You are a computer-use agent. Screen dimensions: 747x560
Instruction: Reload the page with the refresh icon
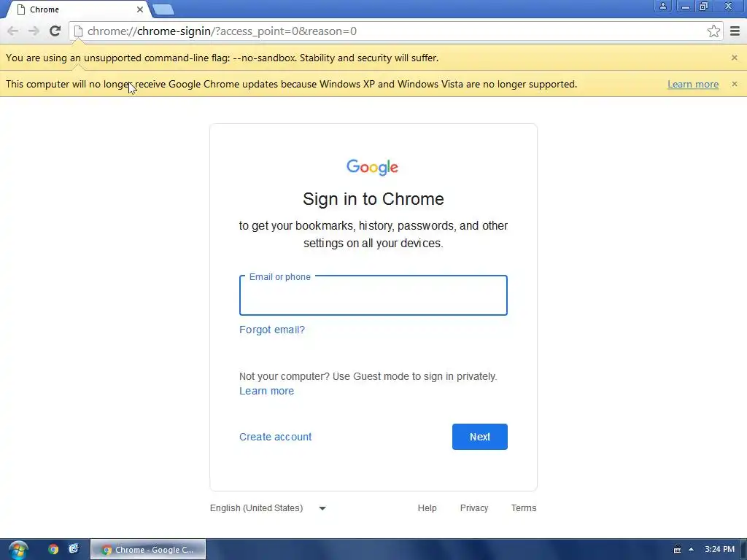click(x=55, y=31)
